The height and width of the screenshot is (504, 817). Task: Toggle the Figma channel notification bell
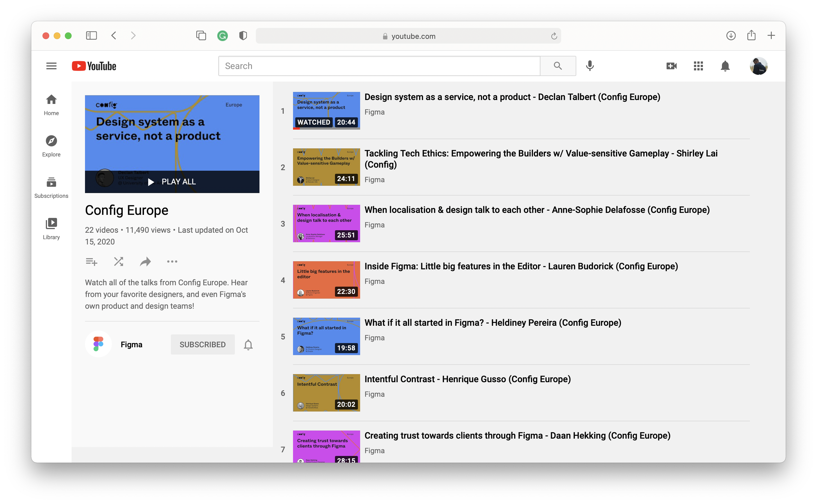pyautogui.click(x=248, y=344)
